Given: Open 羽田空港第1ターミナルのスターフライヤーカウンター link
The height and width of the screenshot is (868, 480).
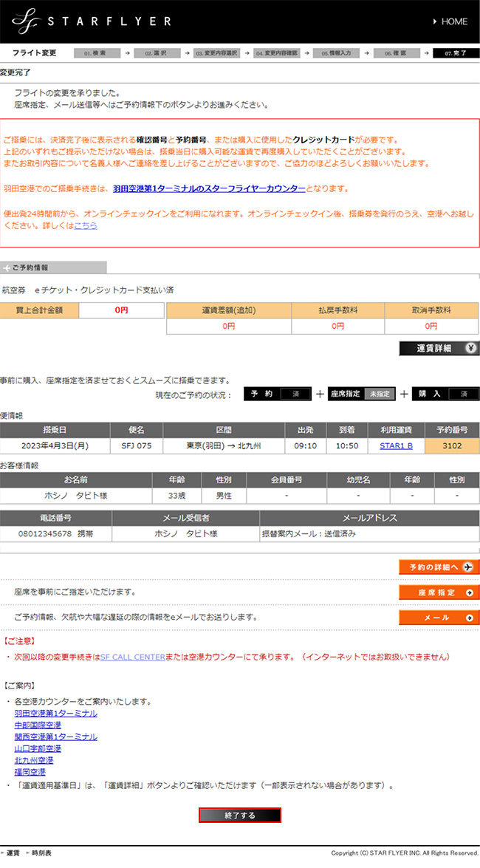Looking at the screenshot, I should [209, 189].
